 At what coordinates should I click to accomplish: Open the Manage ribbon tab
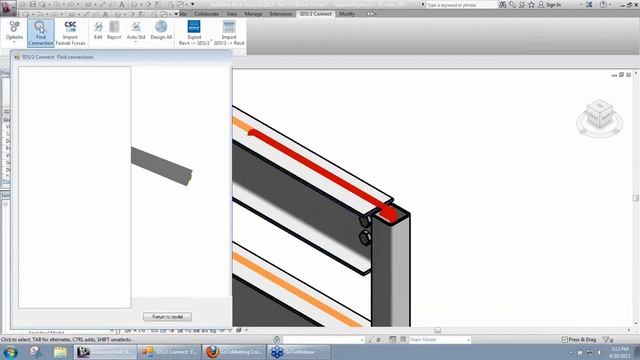pos(253,14)
